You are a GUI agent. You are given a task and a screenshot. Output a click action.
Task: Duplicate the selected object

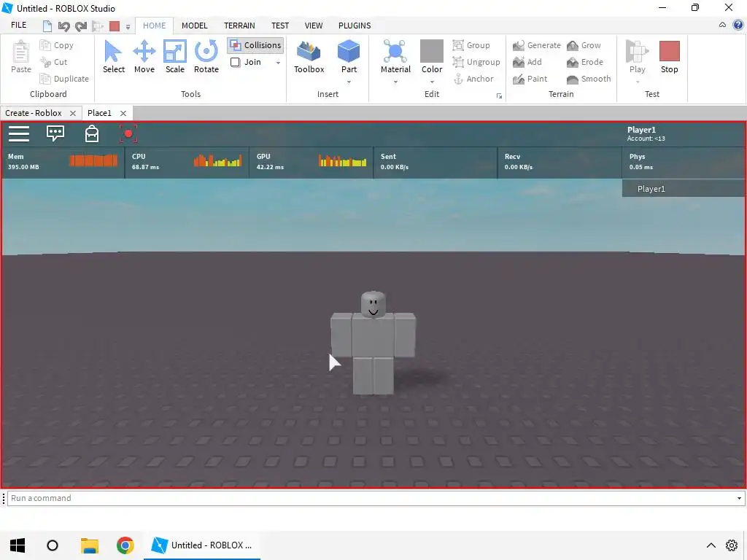click(x=64, y=79)
